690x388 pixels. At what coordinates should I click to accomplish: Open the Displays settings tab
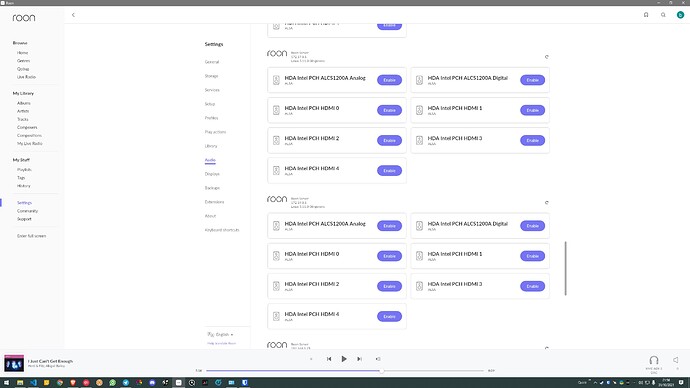[212, 174]
